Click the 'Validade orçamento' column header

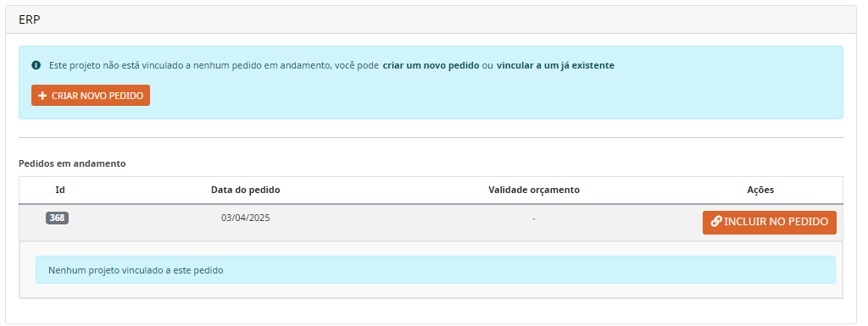coord(534,190)
